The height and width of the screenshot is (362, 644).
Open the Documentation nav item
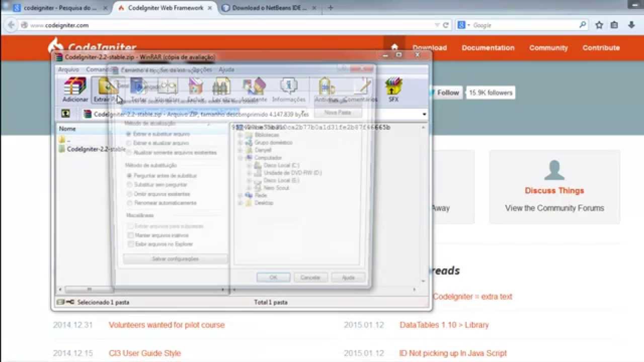[488, 48]
